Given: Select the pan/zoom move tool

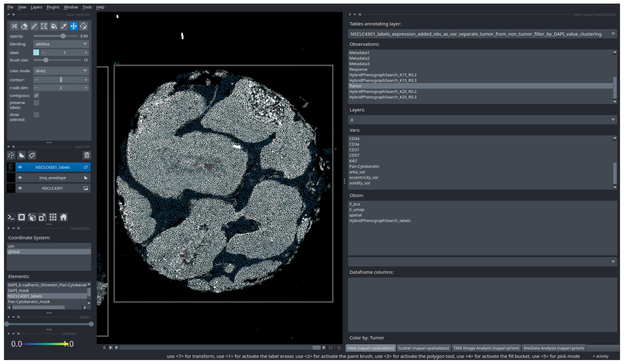Looking at the screenshot, I should pos(74,26).
